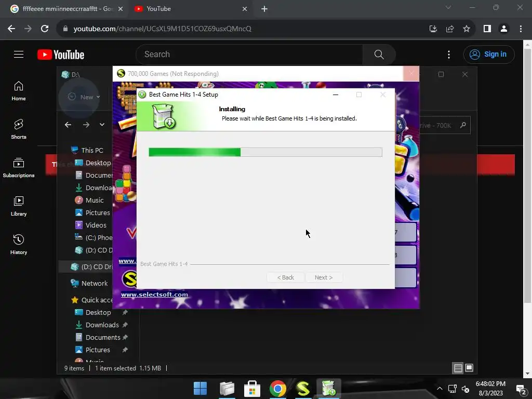Screen dimensions: 532x399
Task: Click the YouTube search magnifier button
Action: (379, 54)
